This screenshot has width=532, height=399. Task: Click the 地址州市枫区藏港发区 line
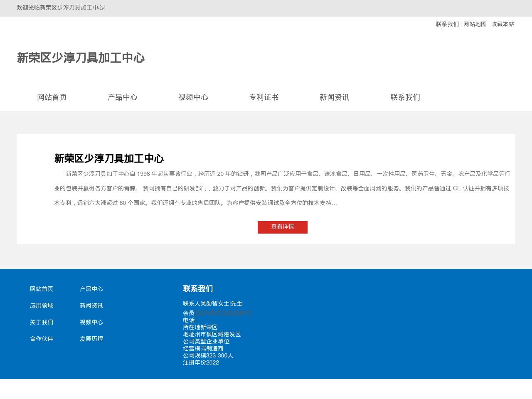[212, 334]
